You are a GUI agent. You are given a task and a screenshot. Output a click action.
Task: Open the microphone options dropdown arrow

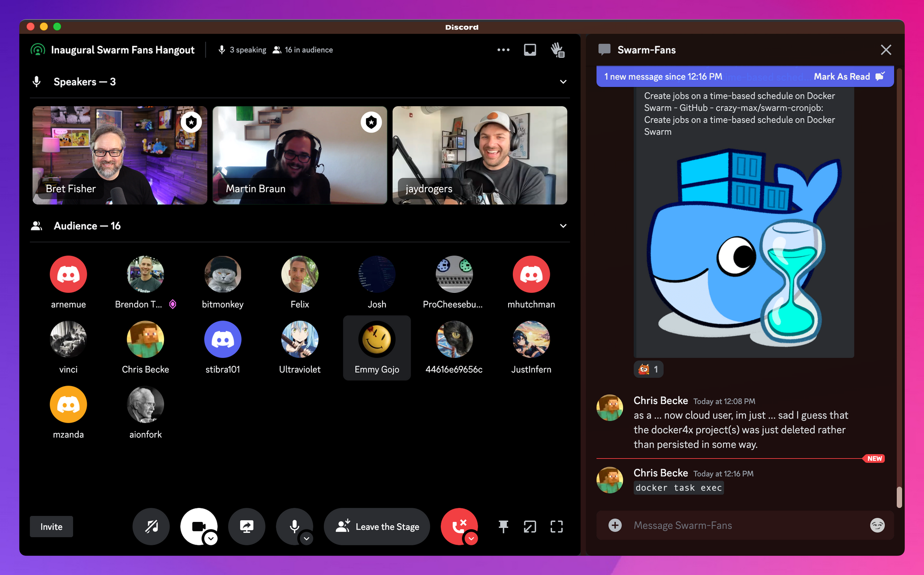point(306,539)
